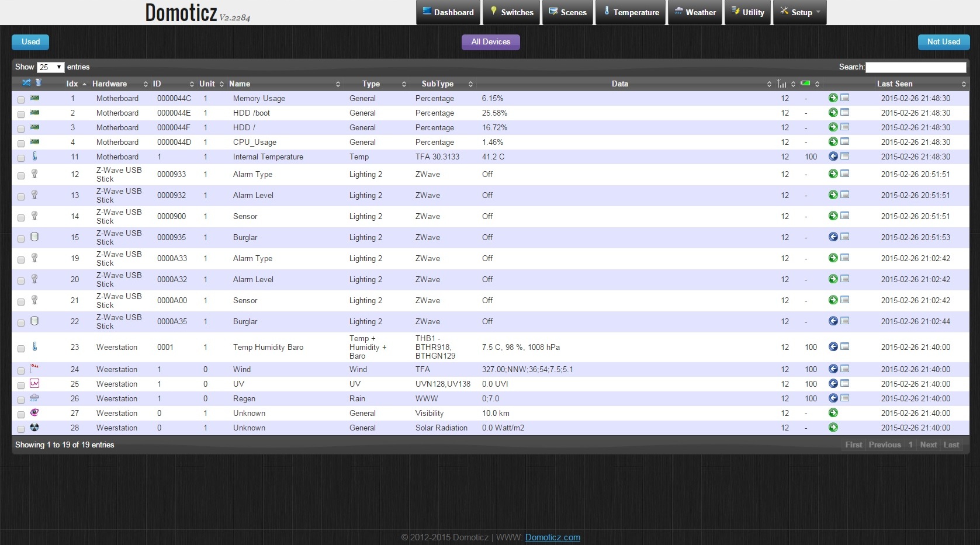Screen dimensions: 980x545
Task: Focus the Search input field
Action: pos(916,67)
